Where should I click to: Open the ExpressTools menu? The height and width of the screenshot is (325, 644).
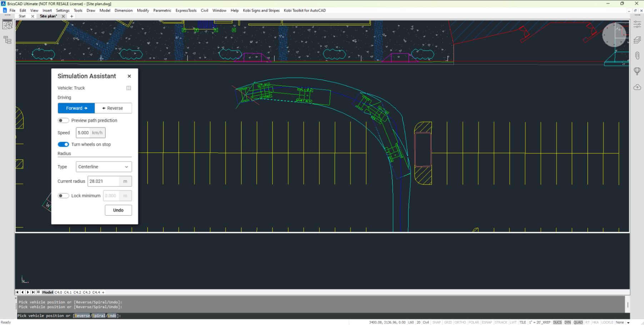pyautogui.click(x=186, y=10)
